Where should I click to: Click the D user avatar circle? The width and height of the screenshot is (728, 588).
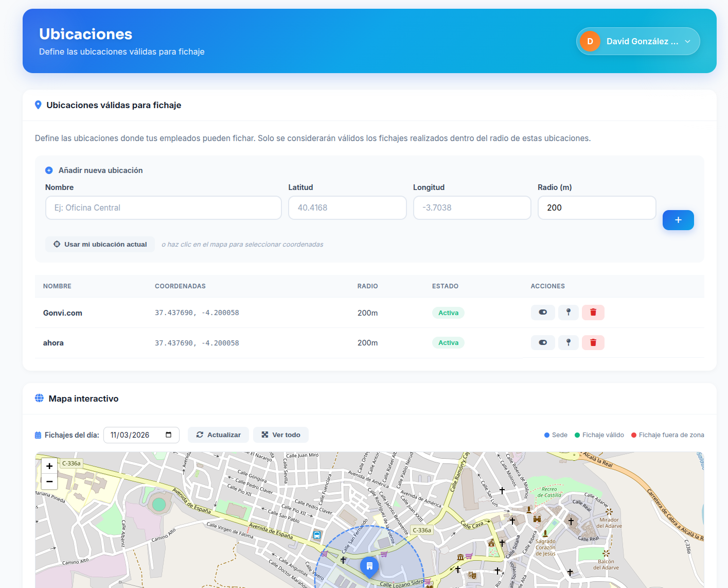[x=590, y=41]
